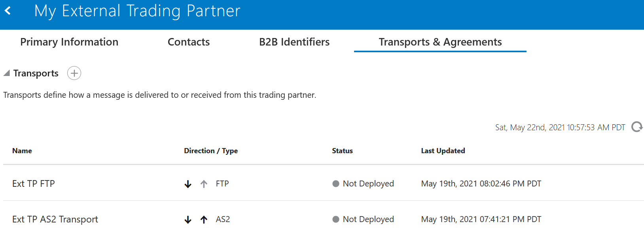
Task: Refresh the transports list
Action: (x=637, y=127)
